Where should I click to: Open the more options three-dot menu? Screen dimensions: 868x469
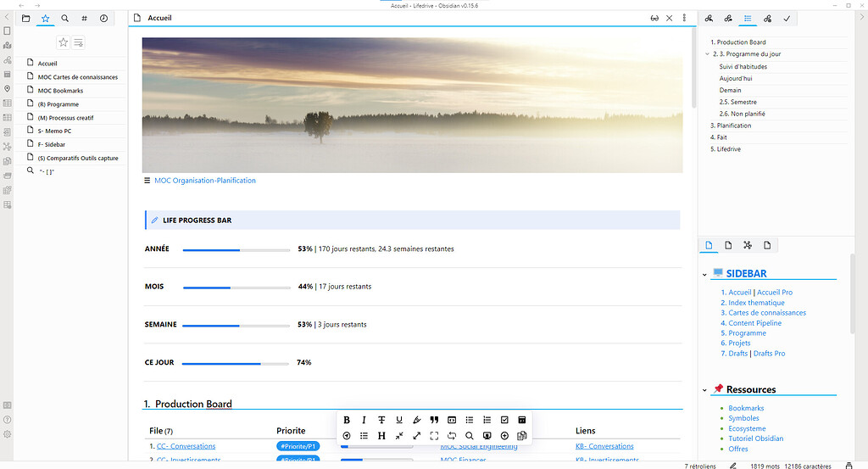pos(684,19)
